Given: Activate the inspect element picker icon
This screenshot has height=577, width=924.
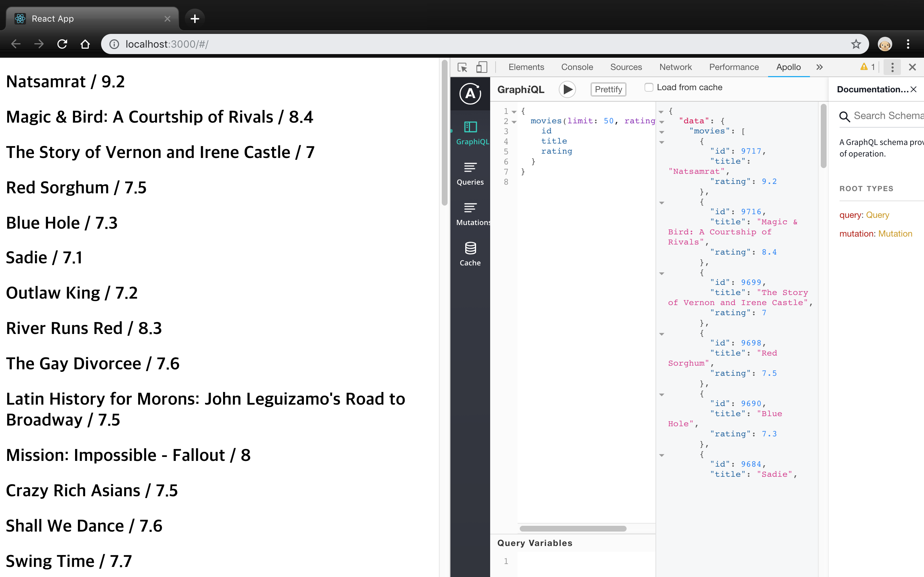Looking at the screenshot, I should point(462,67).
